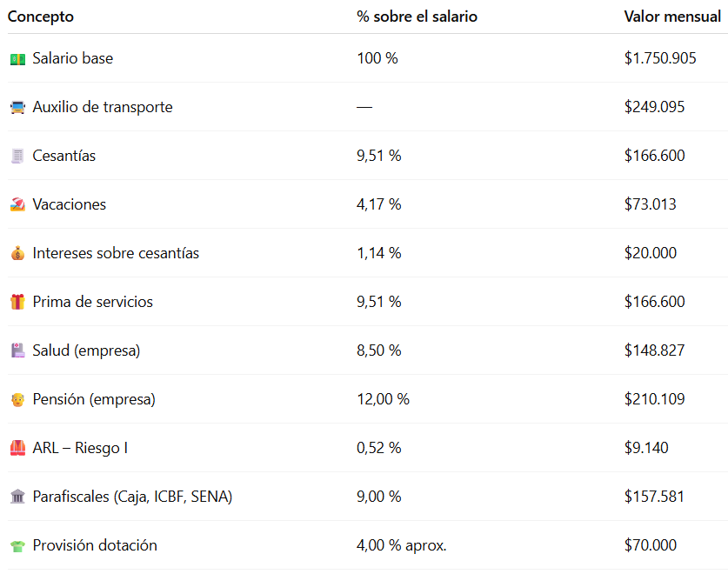Click the green shirt icon for dotación

17,546
